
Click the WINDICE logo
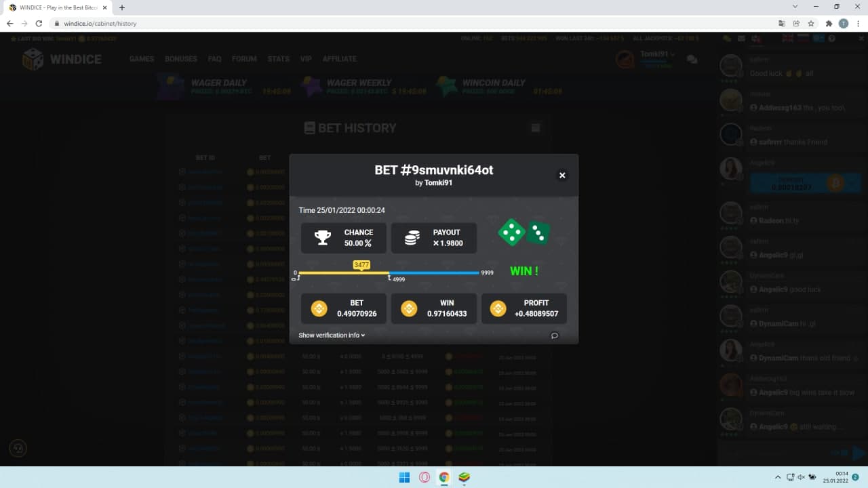(62, 60)
